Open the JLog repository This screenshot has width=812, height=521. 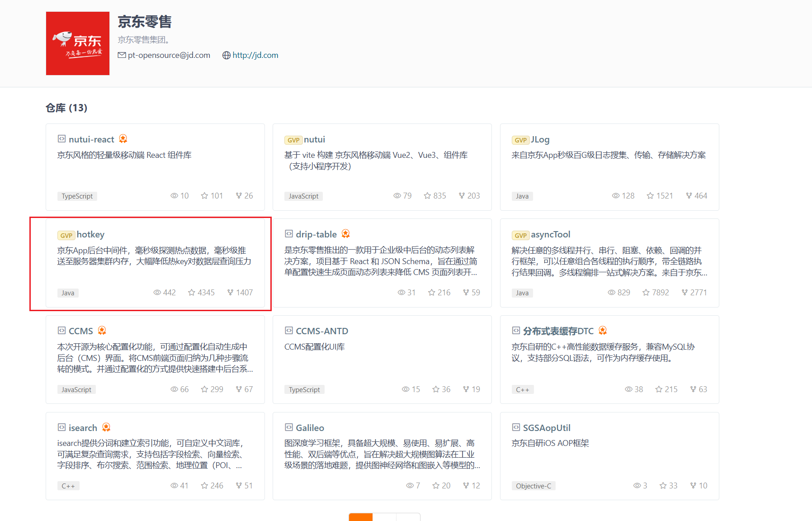coord(540,139)
